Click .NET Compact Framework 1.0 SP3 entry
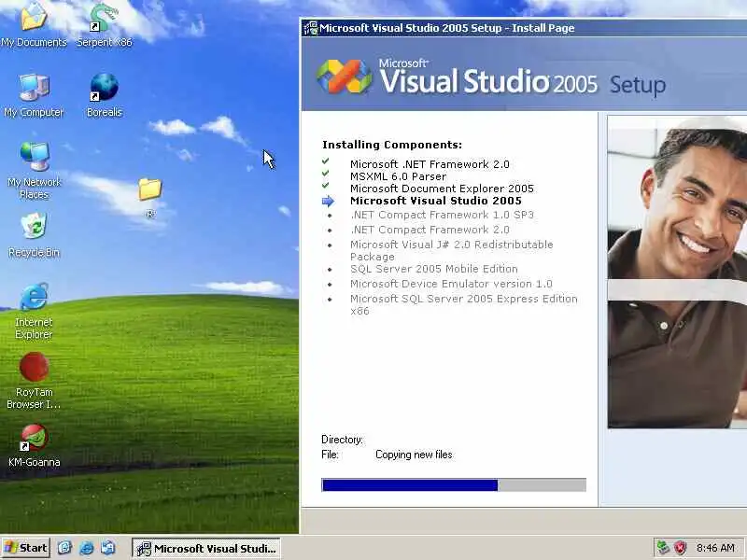Viewport: 747px width, 560px height. [x=442, y=216]
